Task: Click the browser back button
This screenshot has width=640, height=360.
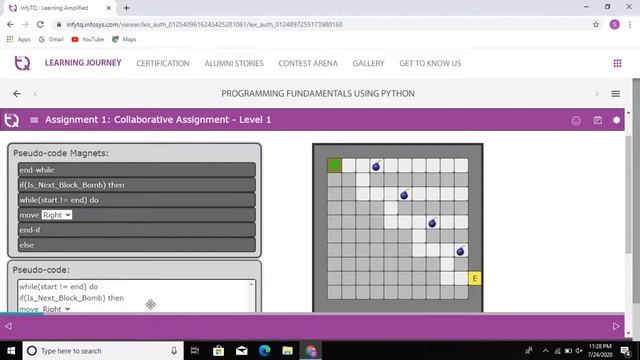Action: (10, 24)
